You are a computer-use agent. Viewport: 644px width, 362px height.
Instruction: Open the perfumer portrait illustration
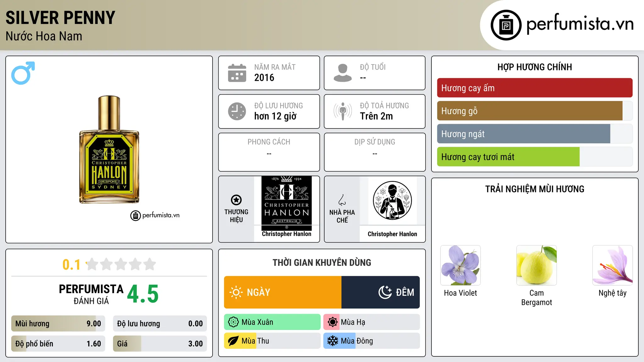coord(392,200)
